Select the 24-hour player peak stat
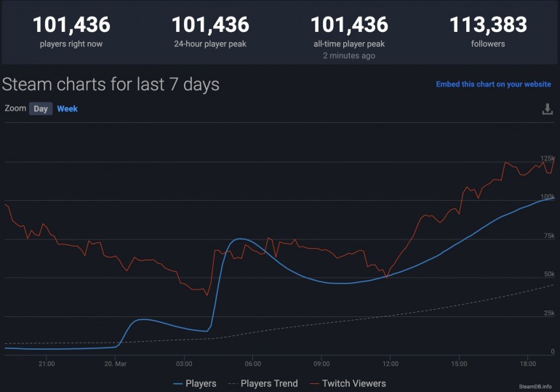This screenshot has height=392, width=560. point(210,25)
